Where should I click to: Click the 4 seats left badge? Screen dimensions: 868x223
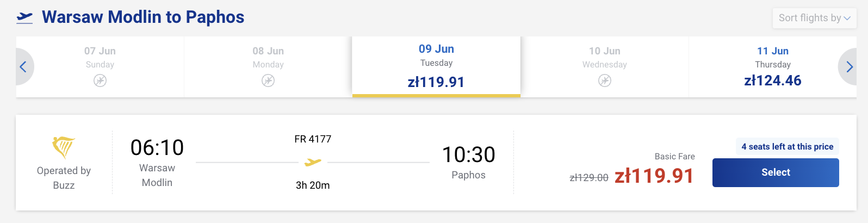click(x=787, y=146)
